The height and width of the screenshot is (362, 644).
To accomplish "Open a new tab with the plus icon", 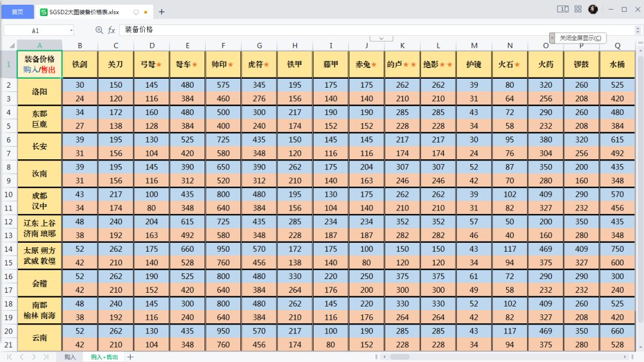I will [x=162, y=12].
